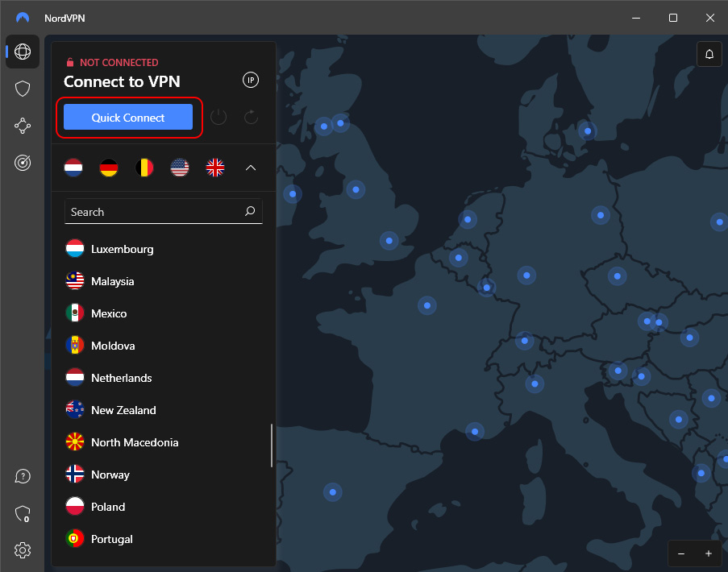Click the shield counter icon showing 0
This screenshot has height=572, width=728.
coord(23,513)
